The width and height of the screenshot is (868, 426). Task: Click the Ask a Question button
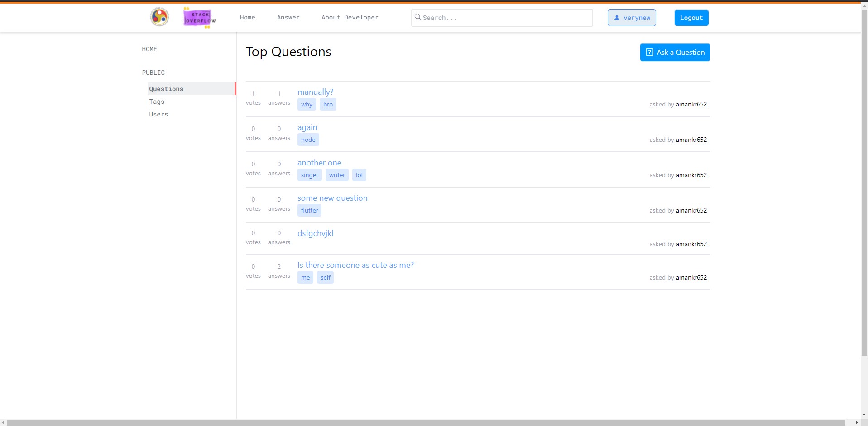point(674,52)
